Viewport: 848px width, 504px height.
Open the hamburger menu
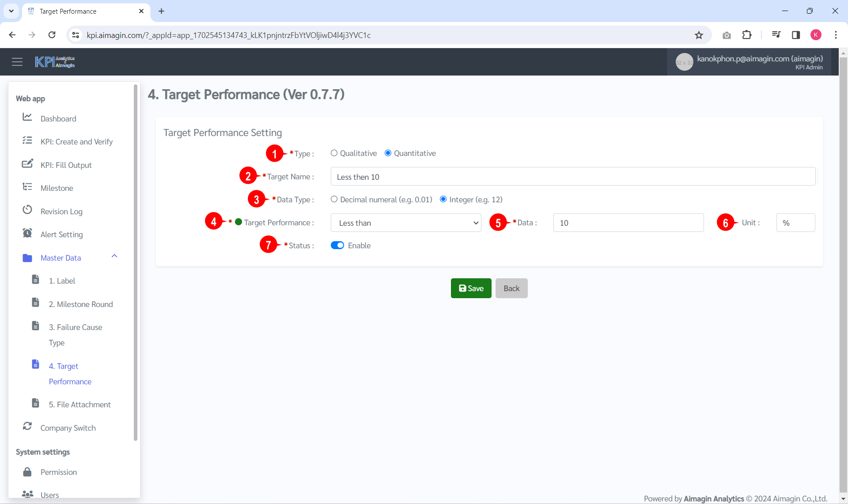pos(17,61)
